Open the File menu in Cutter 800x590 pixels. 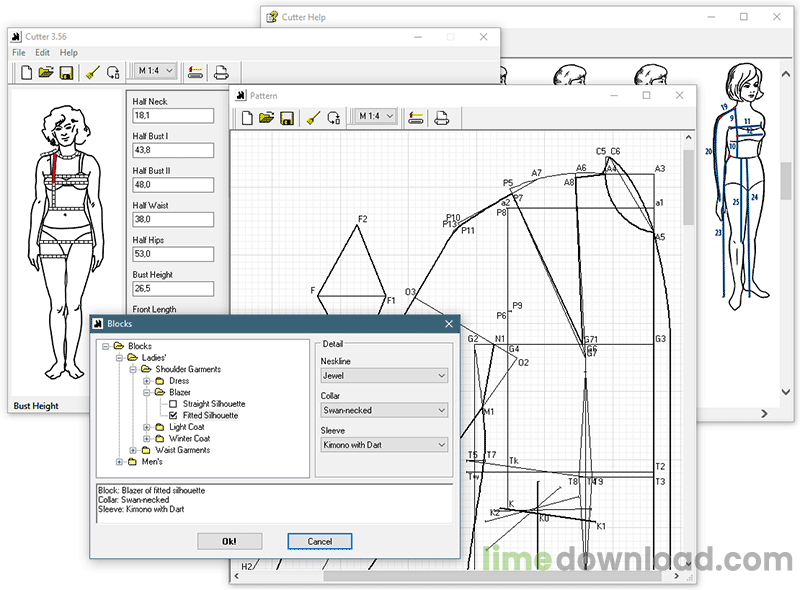tap(20, 52)
